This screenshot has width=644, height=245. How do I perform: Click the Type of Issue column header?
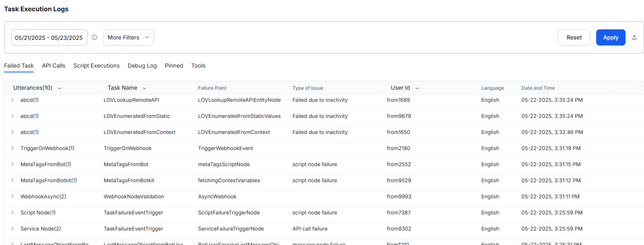308,88
